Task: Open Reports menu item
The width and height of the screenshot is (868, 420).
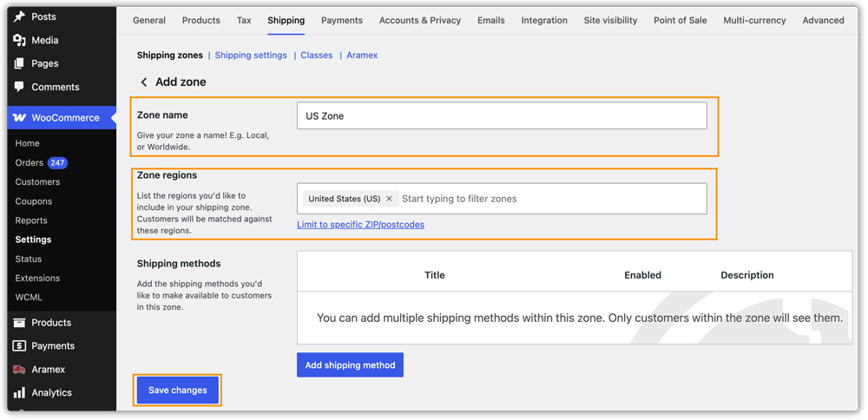Action: click(x=31, y=220)
